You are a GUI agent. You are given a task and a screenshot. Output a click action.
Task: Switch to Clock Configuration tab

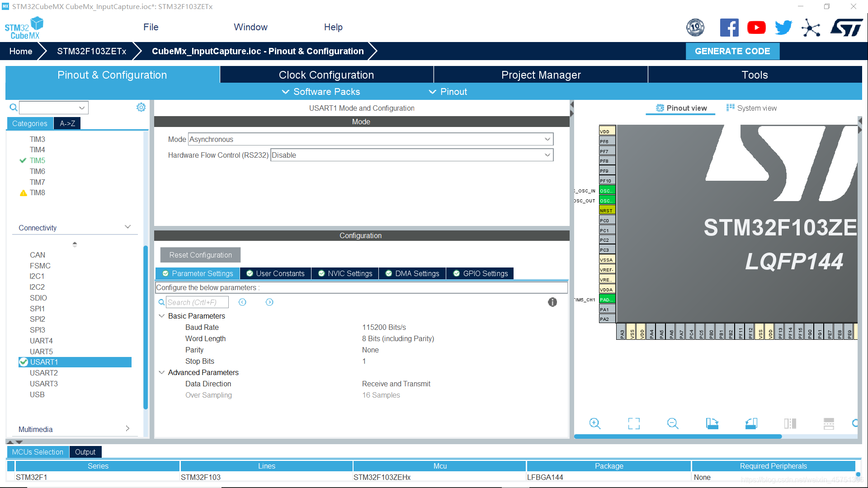(326, 75)
